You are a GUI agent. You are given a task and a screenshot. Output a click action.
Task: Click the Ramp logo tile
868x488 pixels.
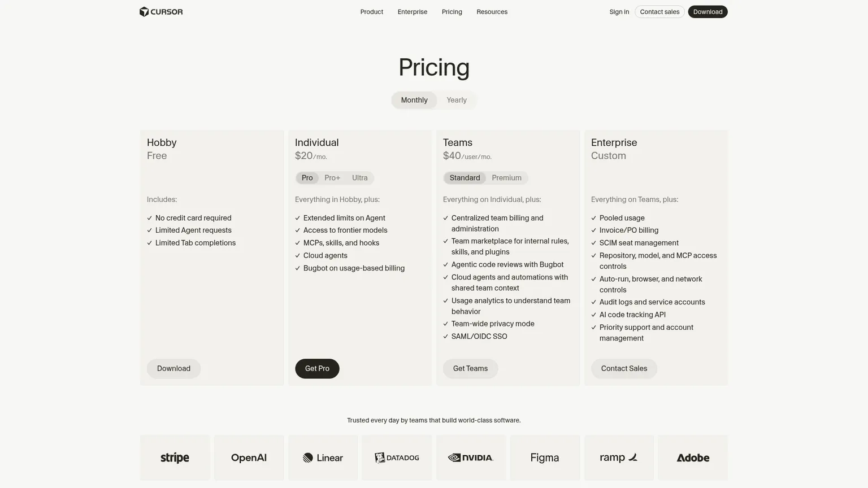619,457
